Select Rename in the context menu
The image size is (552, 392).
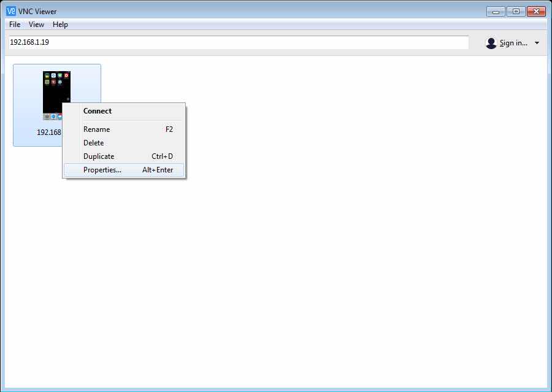(x=124, y=129)
